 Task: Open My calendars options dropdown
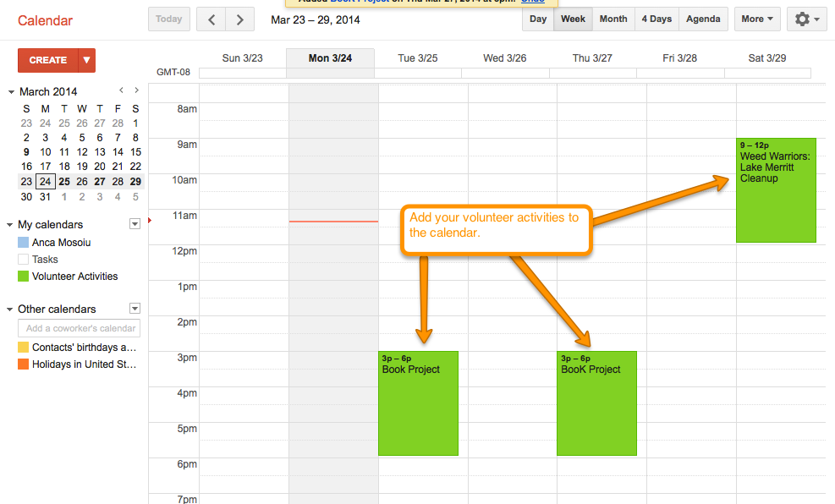pyautogui.click(x=135, y=224)
